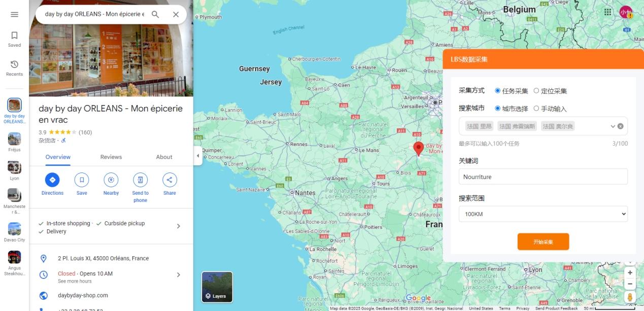Click the red location pin on map
This screenshot has width=644, height=311.
pos(419,149)
